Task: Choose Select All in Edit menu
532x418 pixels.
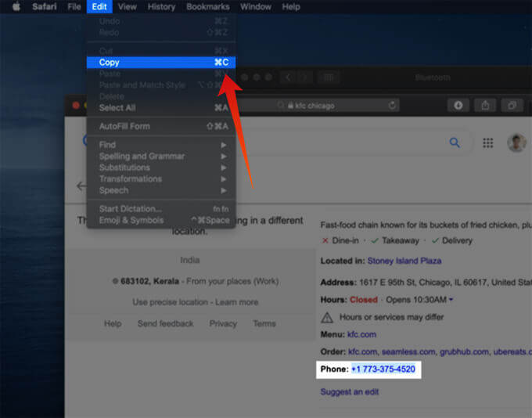Action: tap(161, 108)
